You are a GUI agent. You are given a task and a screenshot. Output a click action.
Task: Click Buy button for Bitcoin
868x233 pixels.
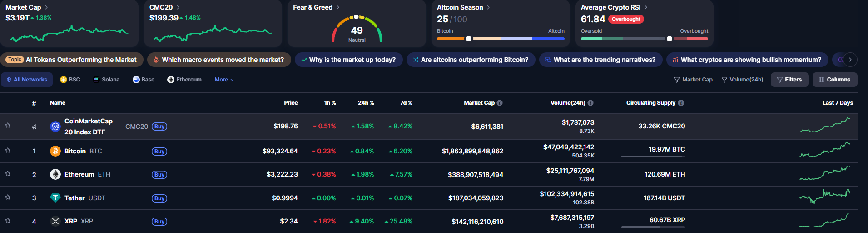pos(159,152)
